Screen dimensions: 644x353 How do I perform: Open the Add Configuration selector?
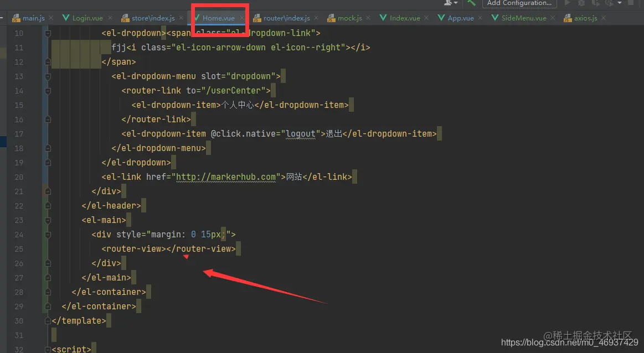tap(519, 3)
